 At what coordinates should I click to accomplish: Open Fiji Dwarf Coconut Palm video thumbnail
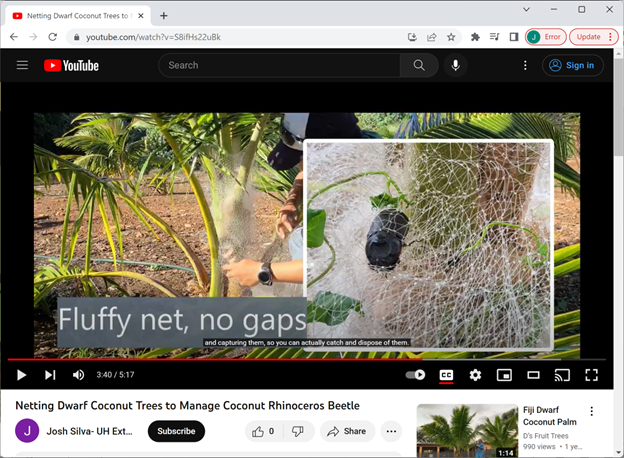tap(467, 431)
